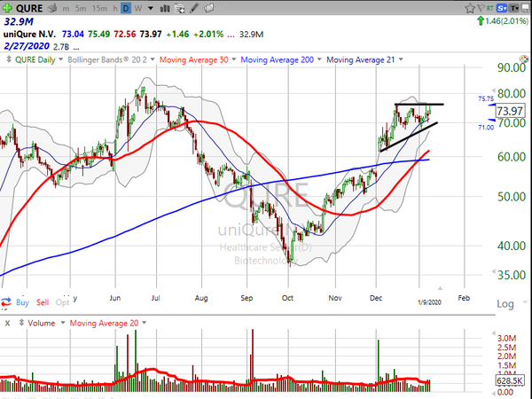Open the add indicator bar chart icon
Image resolution: width=532 pixels, height=399 pixels.
(x=165, y=8)
